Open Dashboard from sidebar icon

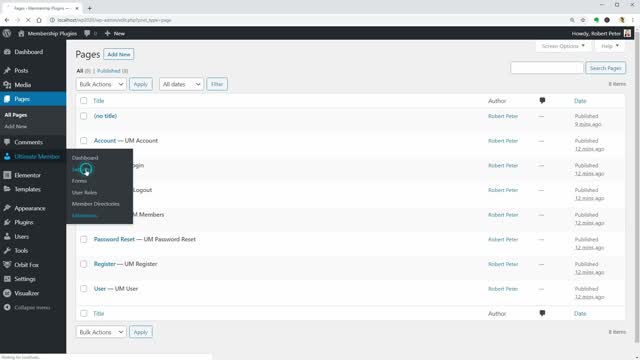click(x=7, y=52)
